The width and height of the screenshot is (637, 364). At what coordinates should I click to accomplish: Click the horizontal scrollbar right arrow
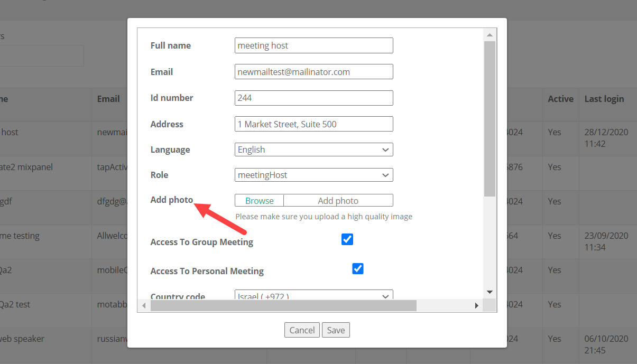pyautogui.click(x=476, y=305)
